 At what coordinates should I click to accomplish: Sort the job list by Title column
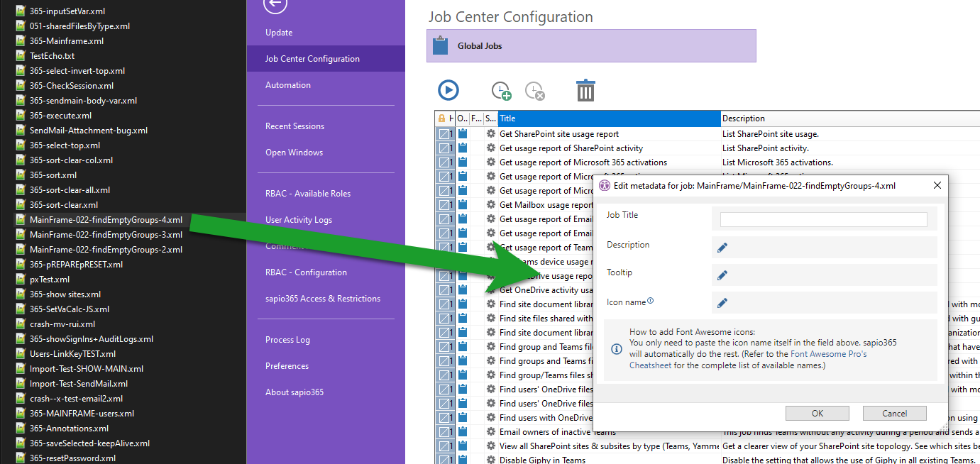click(x=608, y=118)
